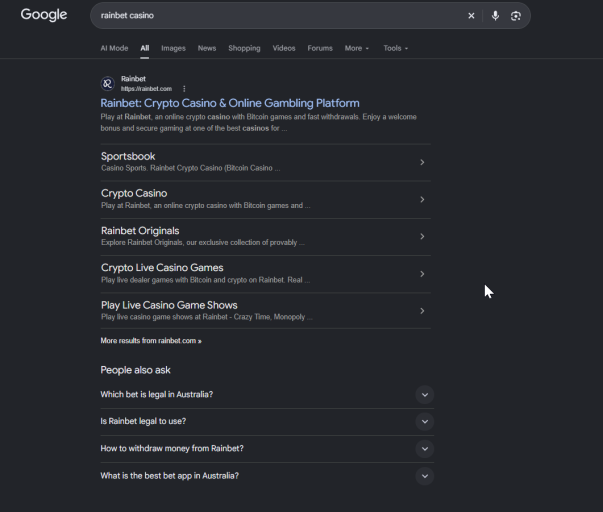Expand "Is Rainbet legal to use?" question
Viewport: 603px width, 512px height.
(267, 422)
